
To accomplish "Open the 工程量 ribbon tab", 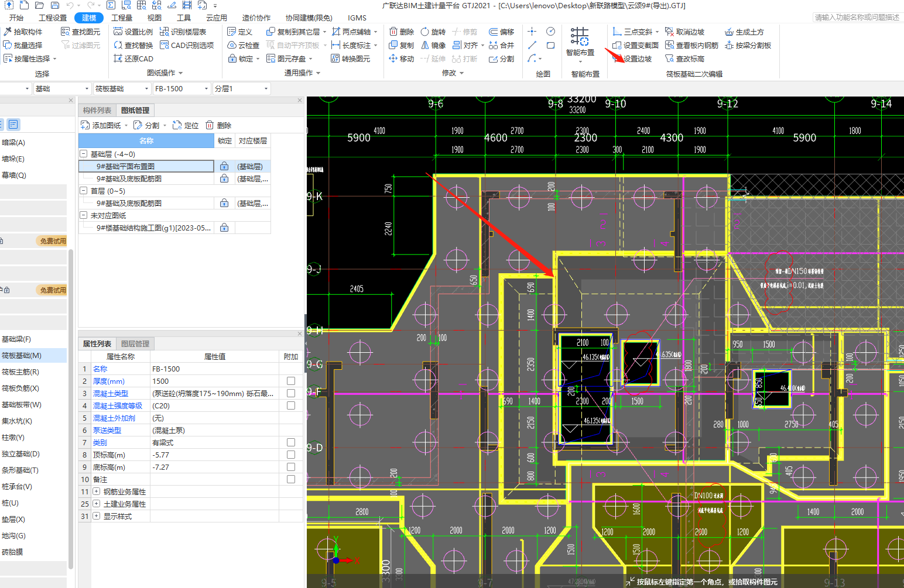I will (x=122, y=18).
